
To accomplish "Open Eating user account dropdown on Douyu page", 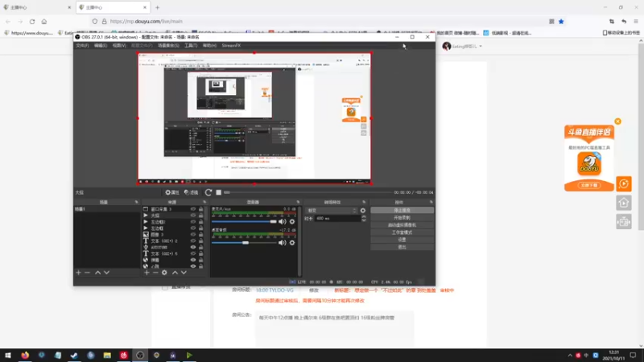I will 462,47.
